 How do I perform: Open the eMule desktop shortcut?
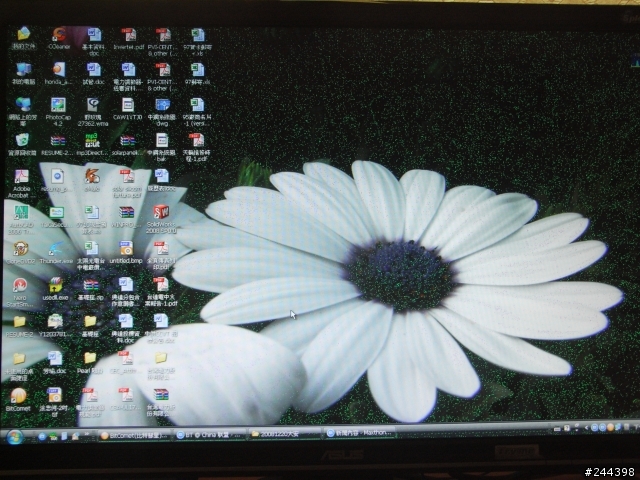tap(92, 181)
